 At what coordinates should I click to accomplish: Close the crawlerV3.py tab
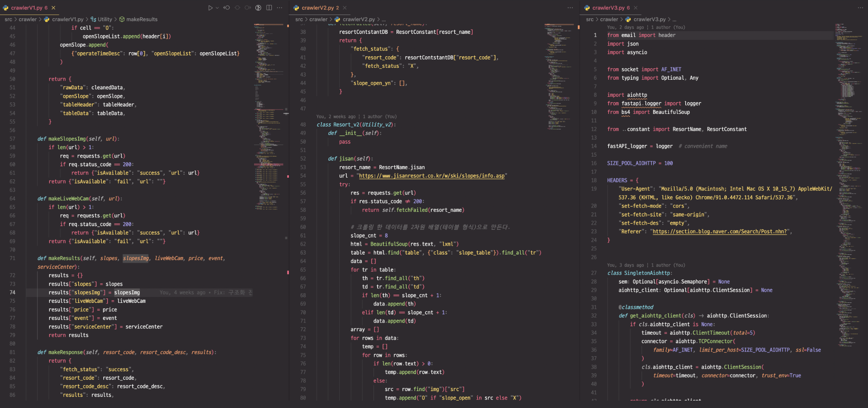point(635,8)
